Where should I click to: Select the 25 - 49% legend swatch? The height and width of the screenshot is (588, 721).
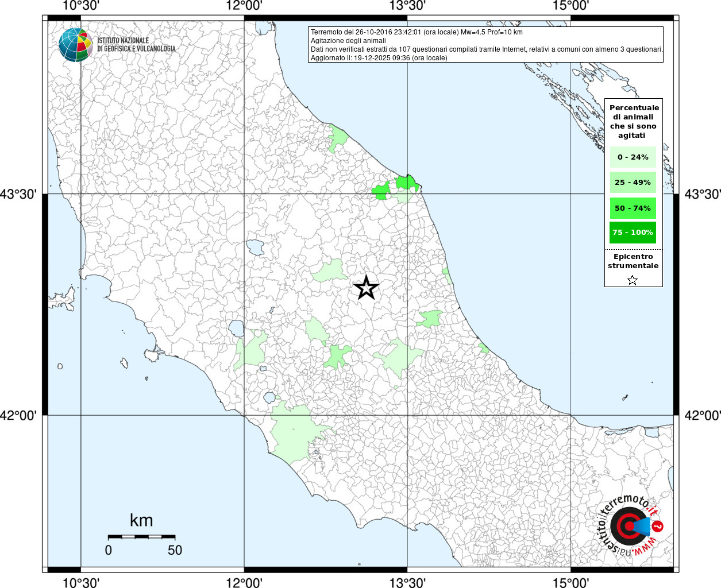pyautogui.click(x=633, y=183)
